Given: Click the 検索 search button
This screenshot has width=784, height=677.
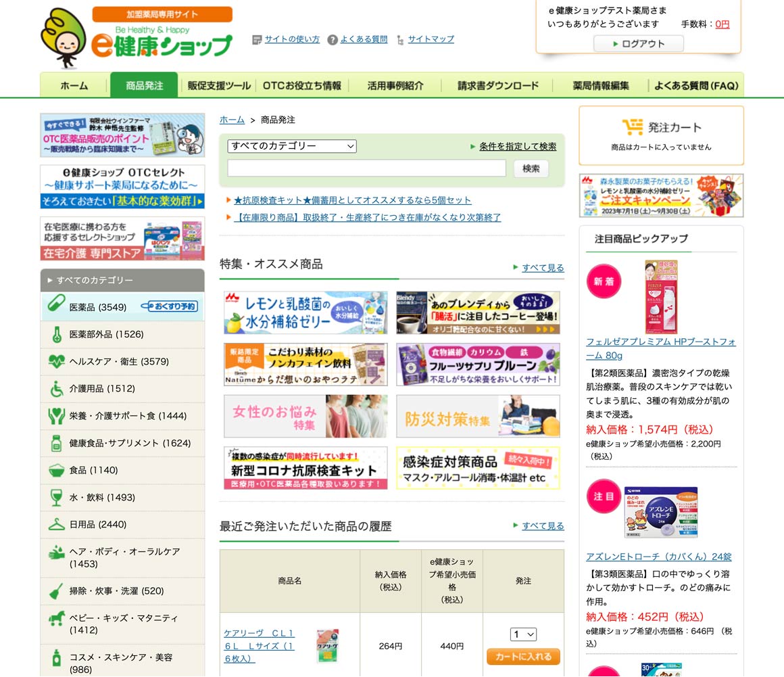Looking at the screenshot, I should pyautogui.click(x=531, y=168).
